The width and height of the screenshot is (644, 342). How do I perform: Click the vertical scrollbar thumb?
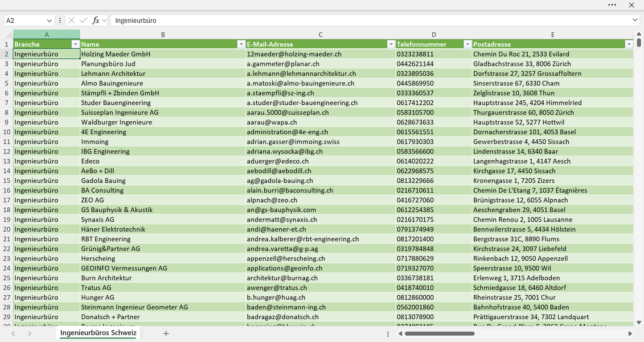click(639, 43)
